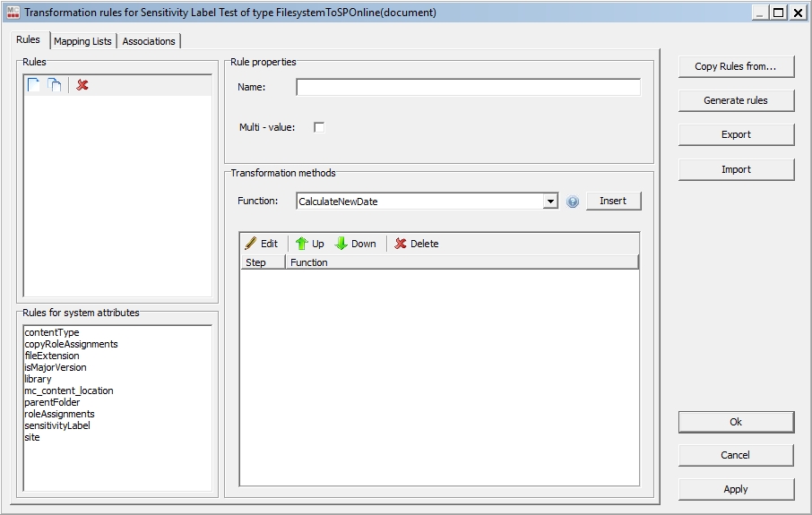This screenshot has width=812, height=515.
Task: Click the Edit pencil toolbar button
Action: [262, 244]
